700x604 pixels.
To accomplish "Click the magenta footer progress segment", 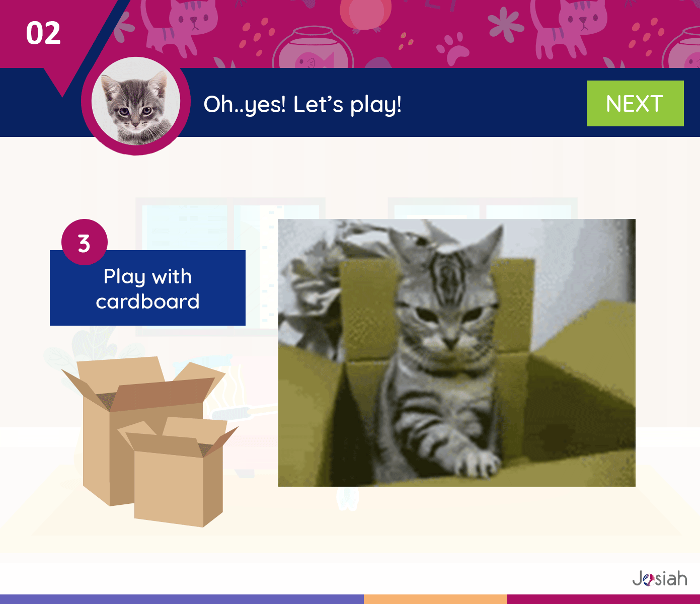I will pos(603,599).
